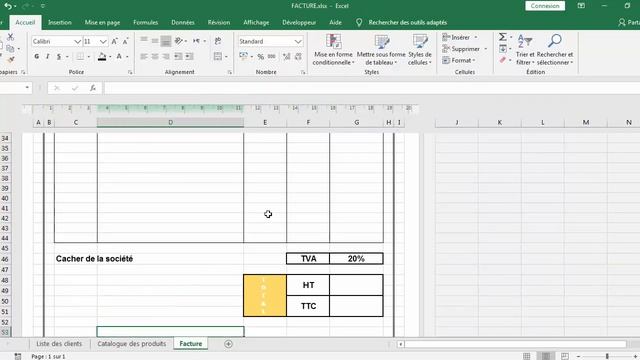Click the Clear eraser icon

503,60
